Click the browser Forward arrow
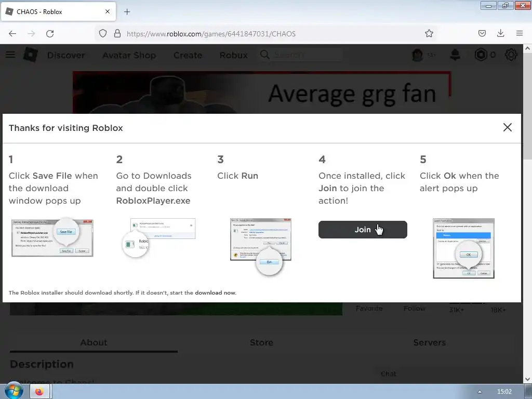This screenshot has width=532, height=399. [x=31, y=34]
